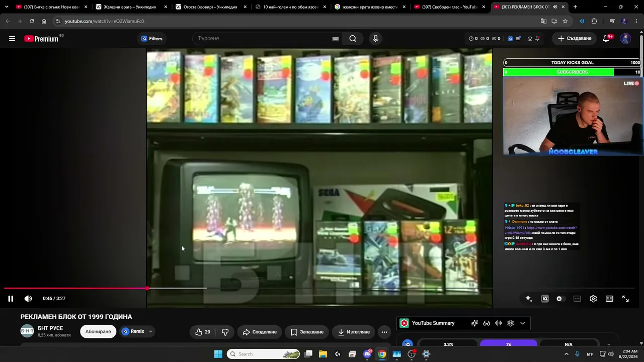This screenshot has height=362, width=644.
Task: Open the vidIQ alert bell in header
Action: click(x=538, y=39)
